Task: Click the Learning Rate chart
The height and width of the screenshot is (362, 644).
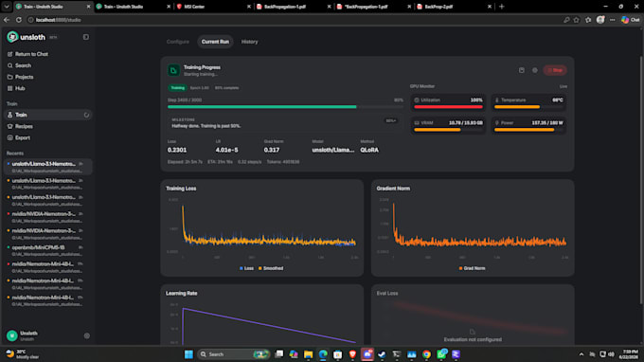Action: click(263, 323)
